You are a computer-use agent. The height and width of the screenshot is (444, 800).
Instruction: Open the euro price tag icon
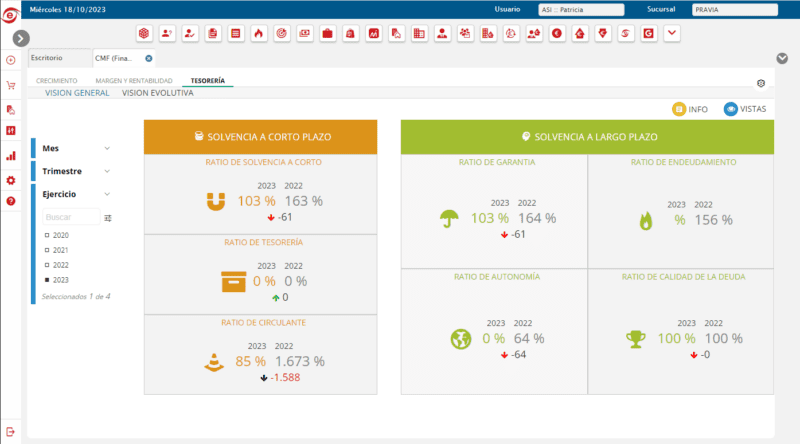click(603, 34)
